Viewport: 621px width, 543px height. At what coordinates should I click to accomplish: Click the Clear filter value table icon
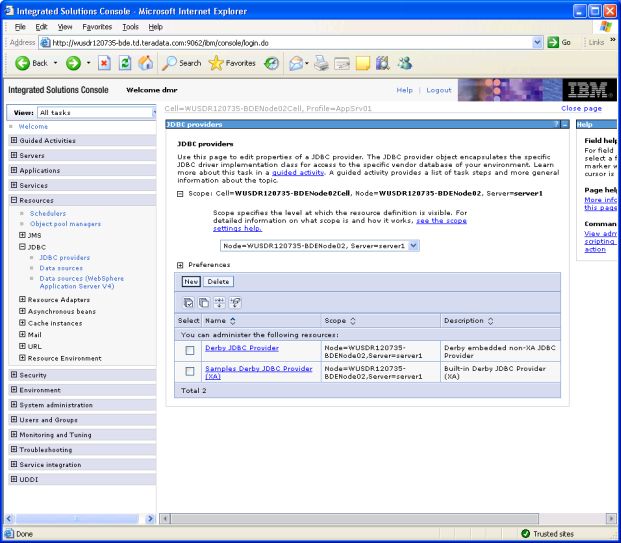235,303
